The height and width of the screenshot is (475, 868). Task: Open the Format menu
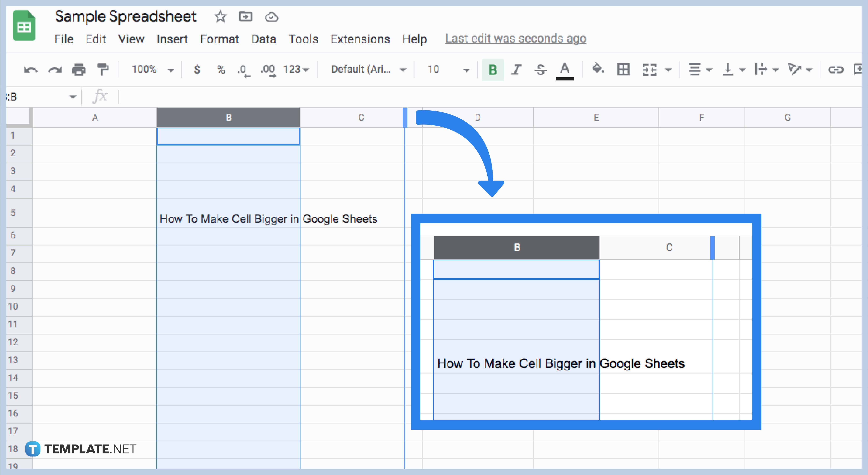coord(219,39)
